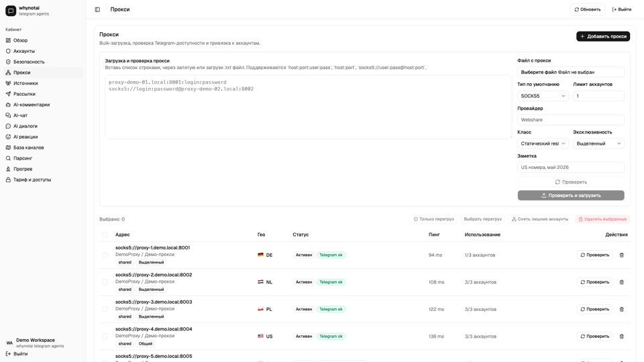
Task: Check proxy-2.demo.local:8002 with Проверить button
Action: pos(595,282)
